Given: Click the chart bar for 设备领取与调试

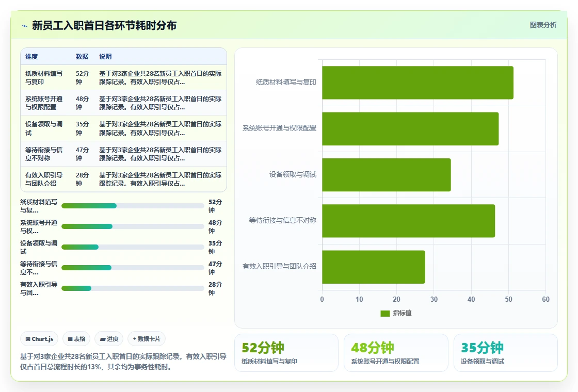Looking at the screenshot, I should pos(387,175).
